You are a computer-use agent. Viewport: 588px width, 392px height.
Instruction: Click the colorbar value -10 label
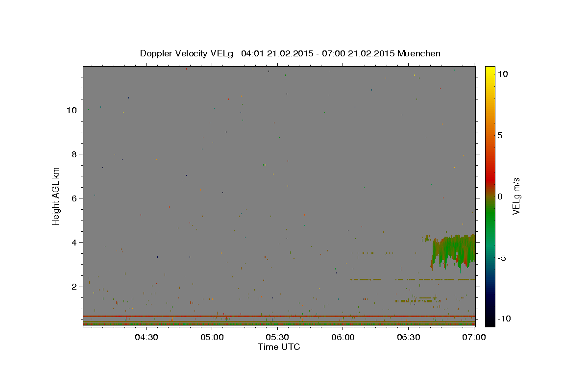coord(504,319)
